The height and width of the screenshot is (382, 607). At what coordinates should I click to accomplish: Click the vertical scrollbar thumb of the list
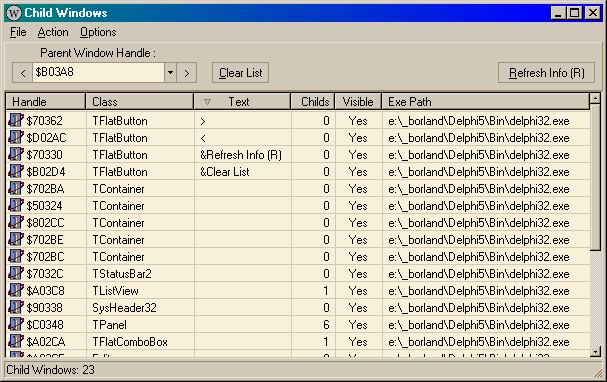click(x=595, y=177)
